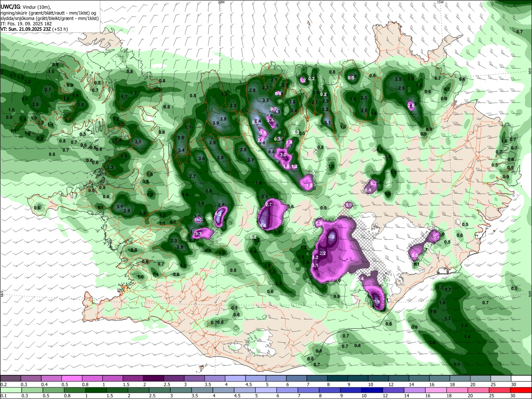The image size is (532, 399).
Task: Click the '5.9' snow value near the southeast coast
Action: click(x=377, y=302)
